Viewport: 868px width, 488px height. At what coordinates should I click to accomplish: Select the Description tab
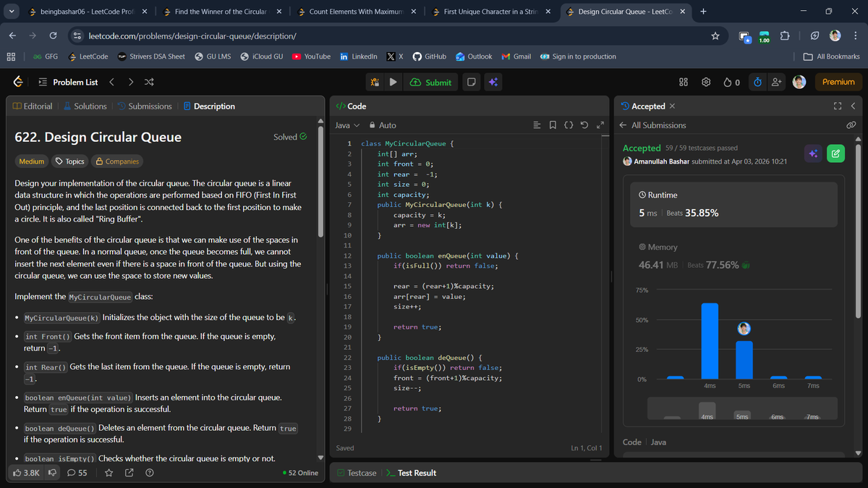point(209,106)
